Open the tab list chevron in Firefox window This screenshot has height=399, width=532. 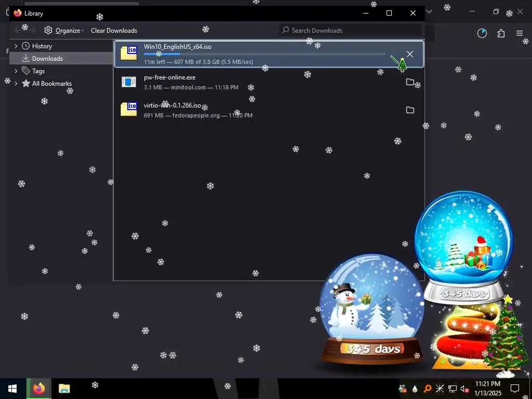pyautogui.click(x=429, y=11)
